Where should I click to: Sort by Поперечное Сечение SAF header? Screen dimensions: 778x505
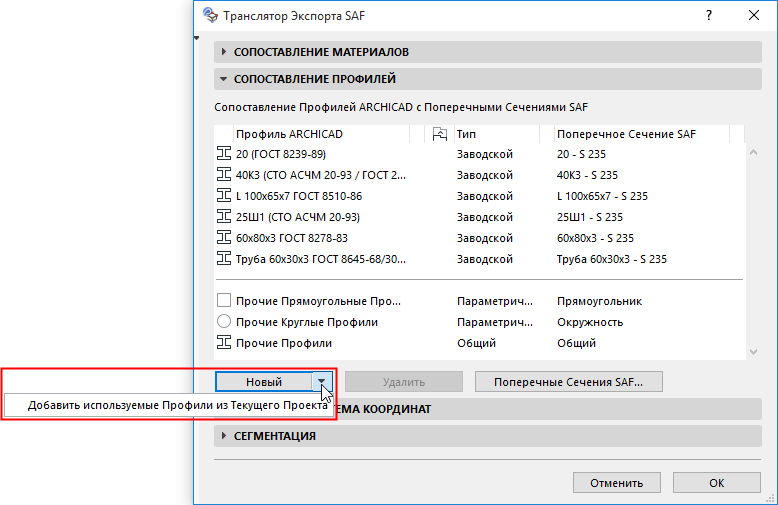click(x=642, y=134)
